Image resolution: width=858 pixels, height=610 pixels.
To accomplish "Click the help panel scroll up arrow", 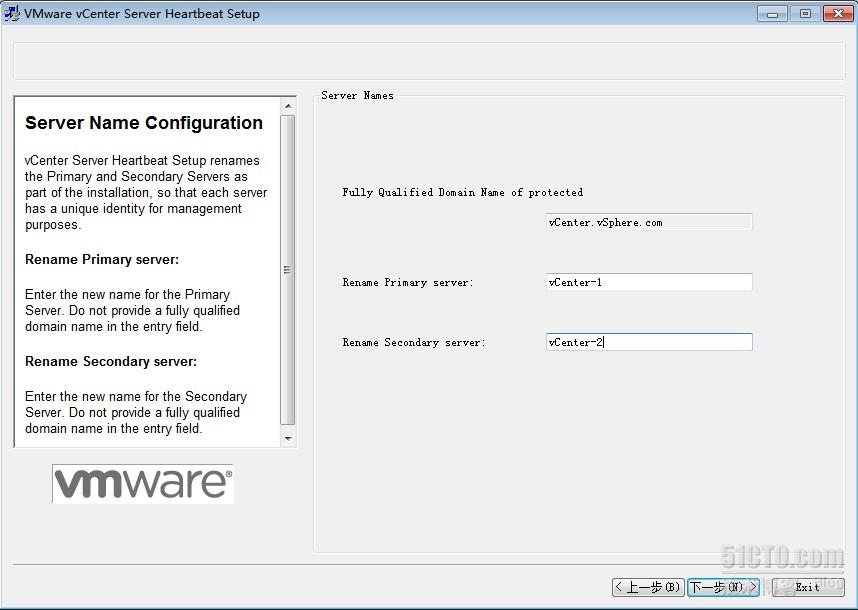I will tap(288, 106).
